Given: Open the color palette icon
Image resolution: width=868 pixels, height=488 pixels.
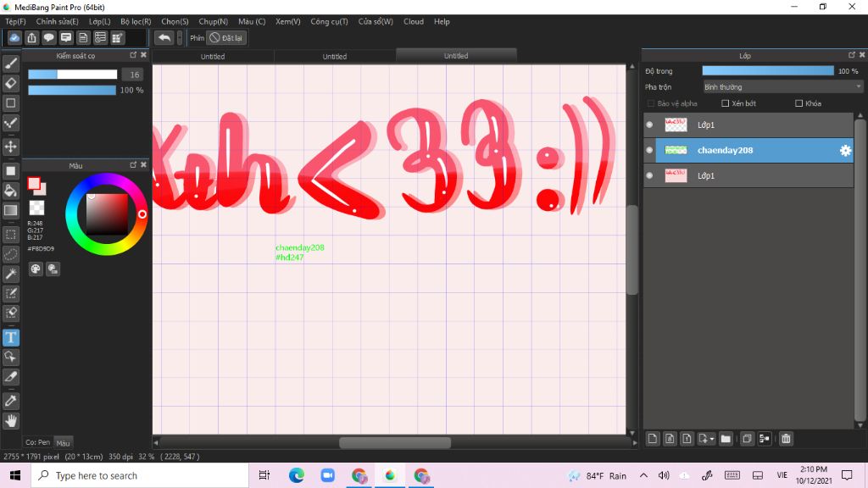Looking at the screenshot, I should [x=36, y=269].
